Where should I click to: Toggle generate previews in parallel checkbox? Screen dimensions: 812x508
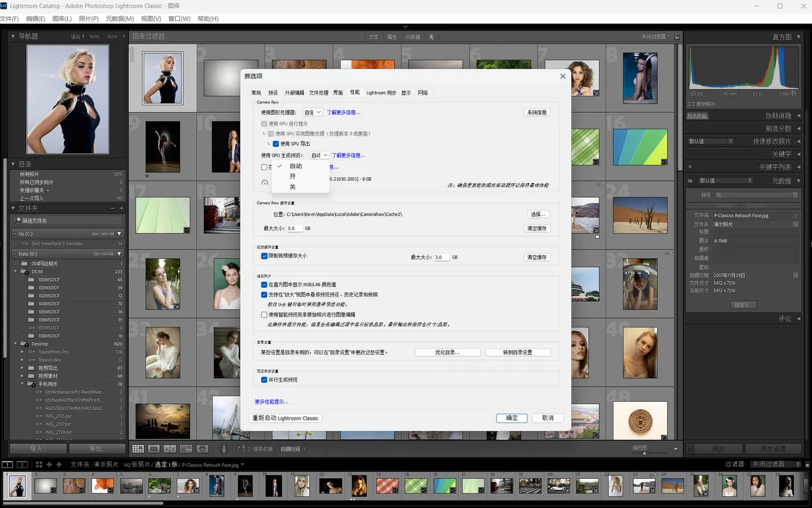click(264, 380)
